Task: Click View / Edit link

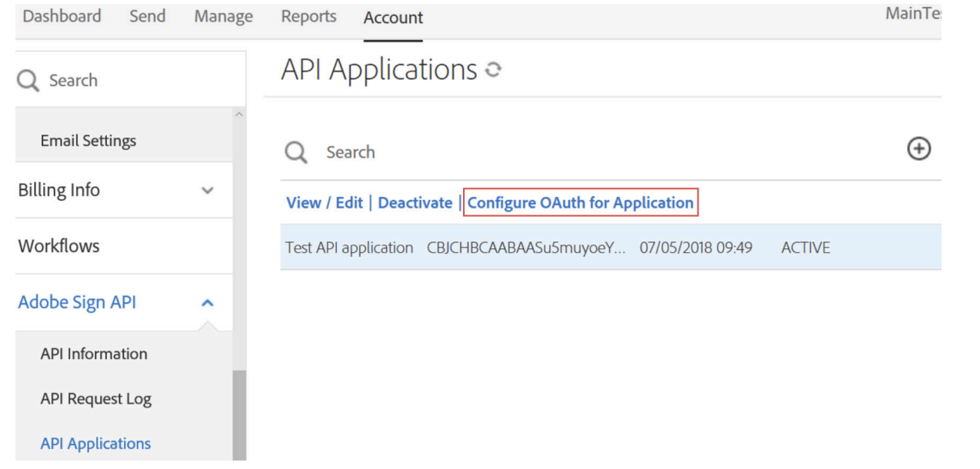Action: click(325, 203)
